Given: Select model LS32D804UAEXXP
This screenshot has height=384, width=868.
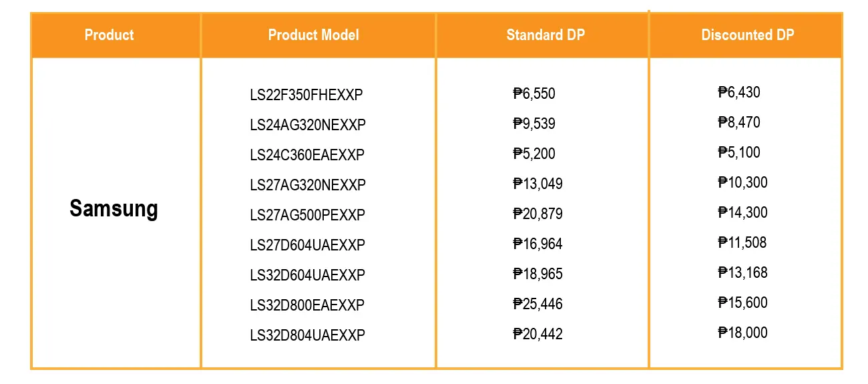Looking at the screenshot, I should 308,335.
